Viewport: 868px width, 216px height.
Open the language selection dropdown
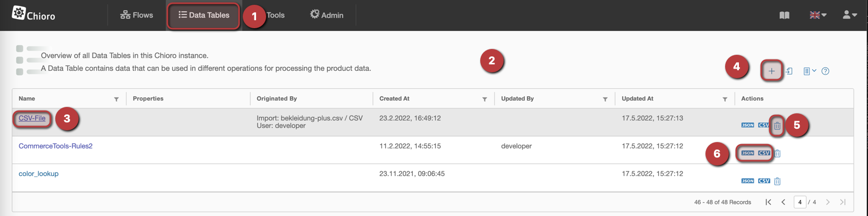pyautogui.click(x=818, y=15)
